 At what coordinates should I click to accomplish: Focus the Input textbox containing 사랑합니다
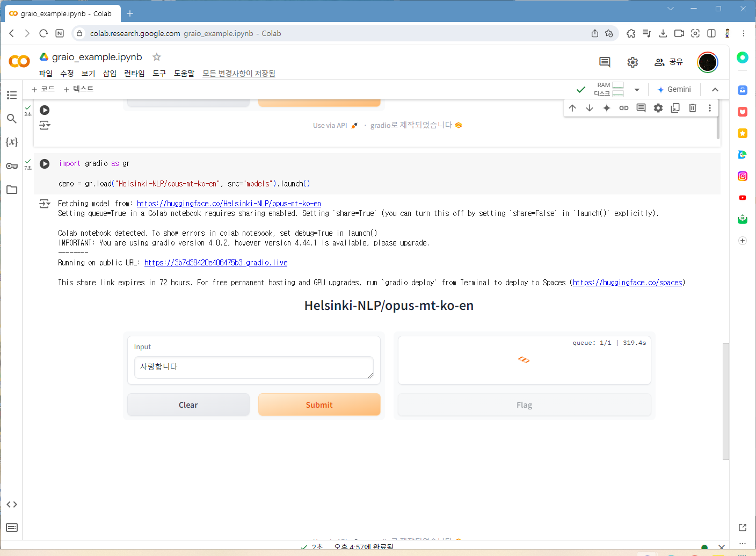(254, 367)
